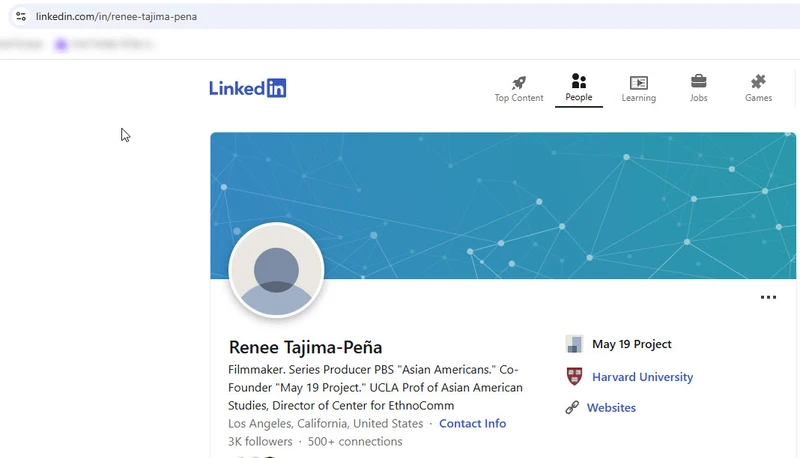Screen dimensions: 800x458
Task: Open the Games tab
Action: (758, 89)
